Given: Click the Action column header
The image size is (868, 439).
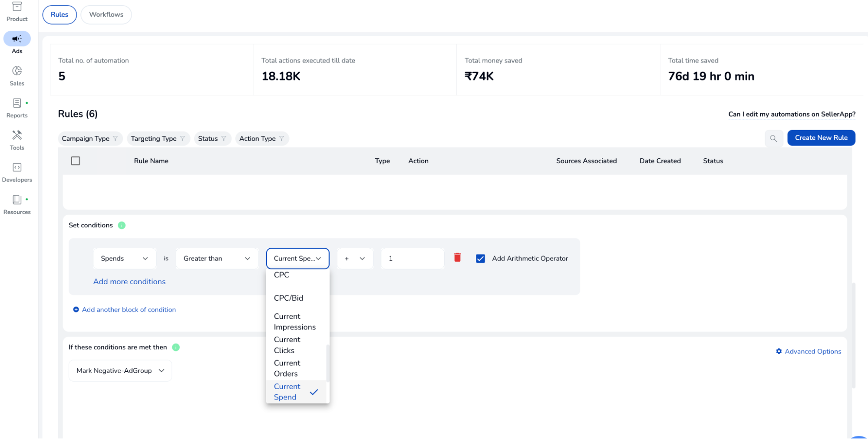Looking at the screenshot, I should [418, 161].
